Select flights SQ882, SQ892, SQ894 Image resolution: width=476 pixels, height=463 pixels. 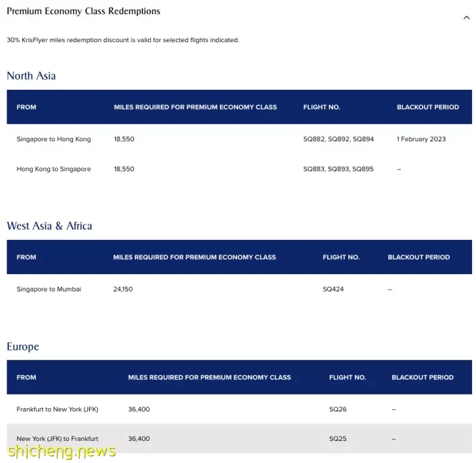click(339, 139)
